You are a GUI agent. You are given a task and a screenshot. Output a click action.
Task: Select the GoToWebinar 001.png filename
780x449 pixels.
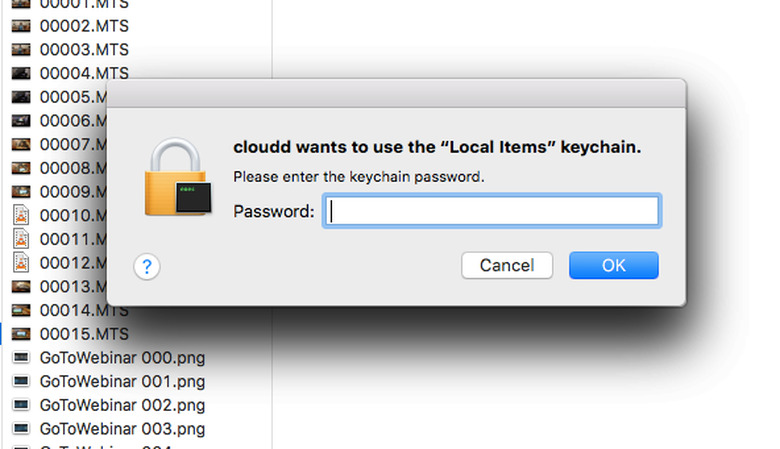[x=122, y=382]
